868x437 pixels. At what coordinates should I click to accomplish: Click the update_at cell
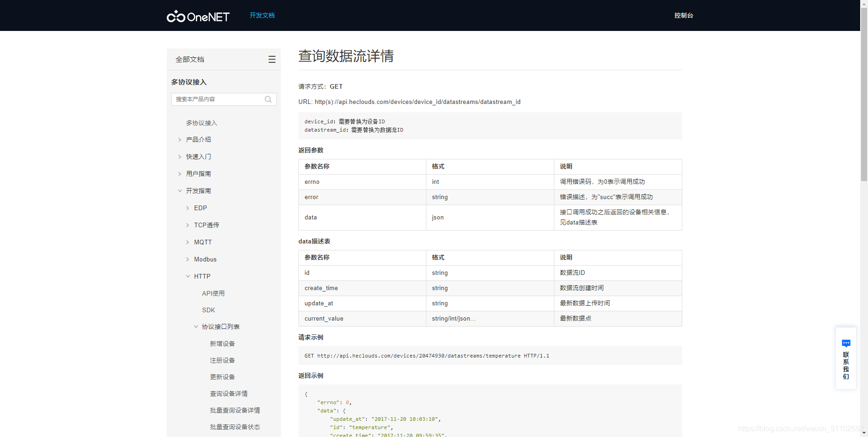click(x=362, y=303)
